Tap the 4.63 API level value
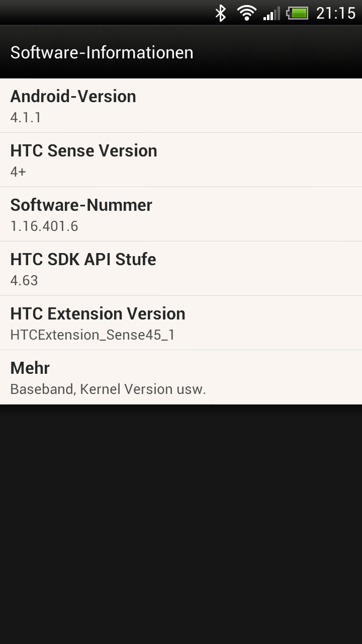Image resolution: width=362 pixels, height=644 pixels. 24,281
